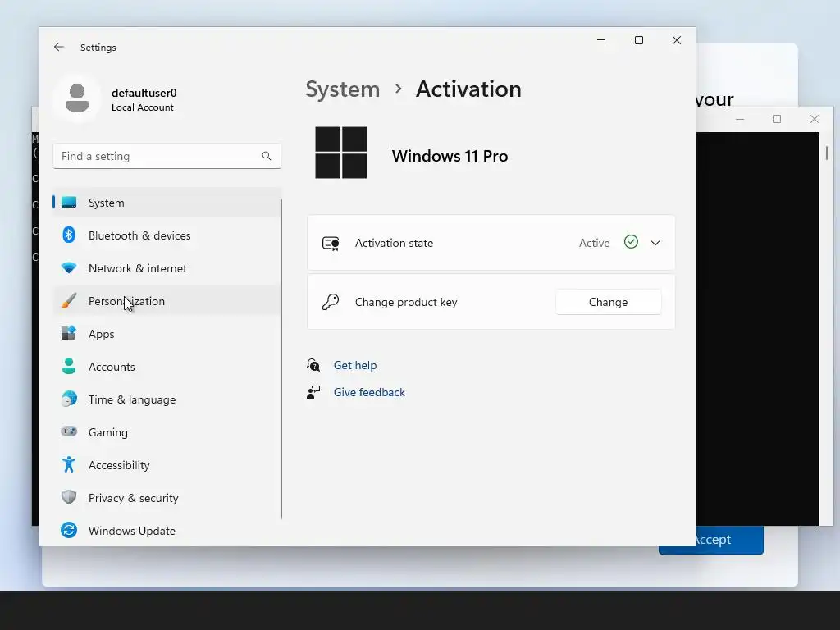The height and width of the screenshot is (630, 840).
Task: Go to the Accounts label
Action: [112, 367]
